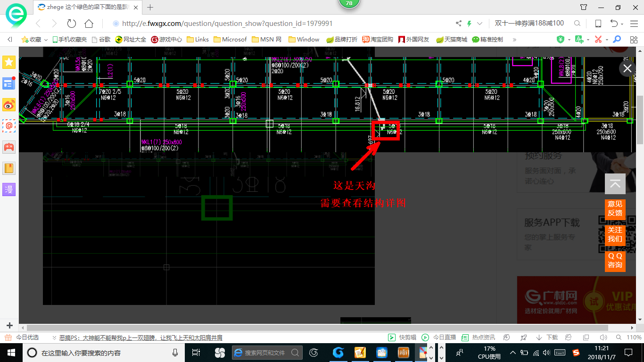The image size is (644, 362).
Task: Click the blue magnifier extension icon
Action: pyautogui.click(x=617, y=40)
